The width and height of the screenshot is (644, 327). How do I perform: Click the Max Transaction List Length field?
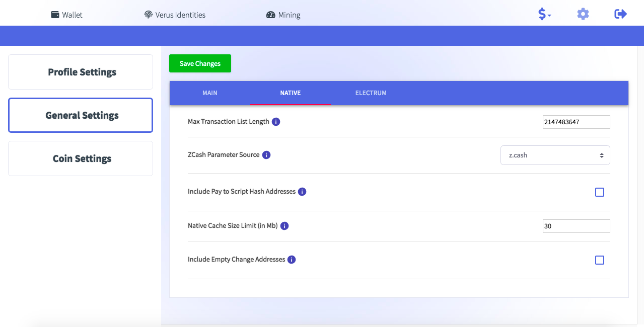tap(577, 122)
